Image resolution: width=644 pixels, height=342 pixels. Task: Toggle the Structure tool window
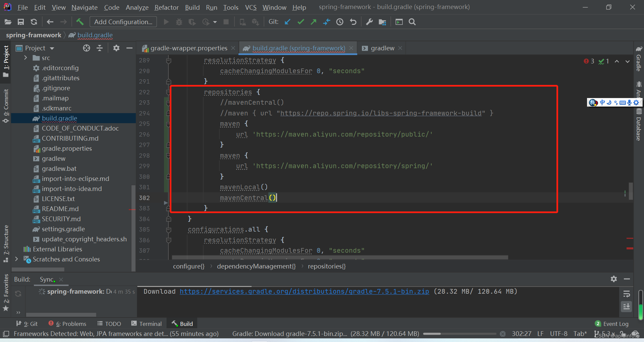pyautogui.click(x=6, y=243)
